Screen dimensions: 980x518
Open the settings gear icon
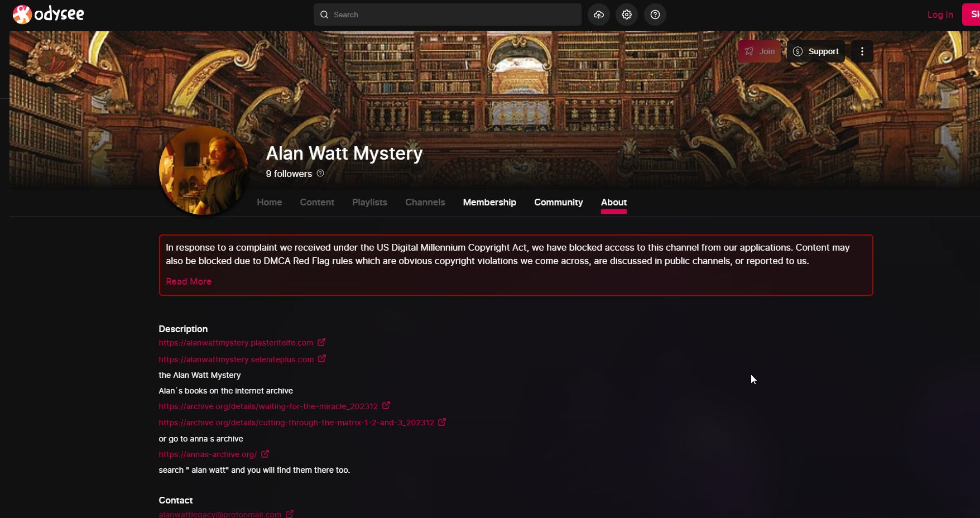click(x=627, y=15)
